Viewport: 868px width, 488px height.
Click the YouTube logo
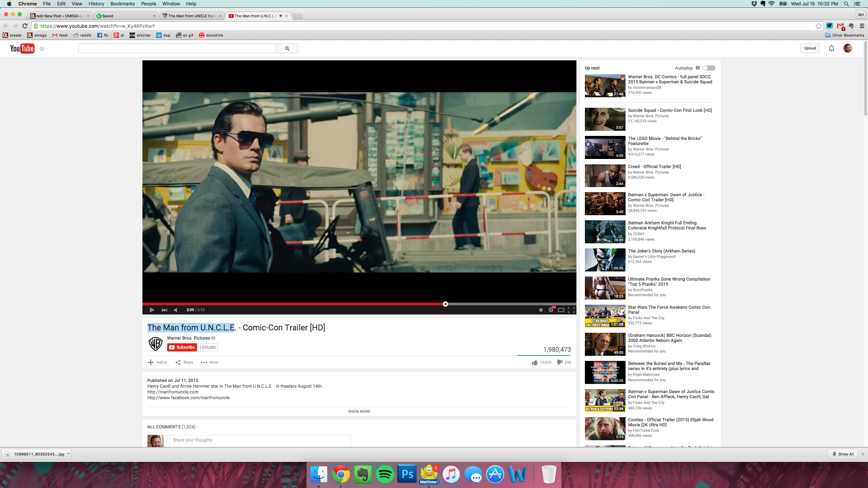coord(22,48)
